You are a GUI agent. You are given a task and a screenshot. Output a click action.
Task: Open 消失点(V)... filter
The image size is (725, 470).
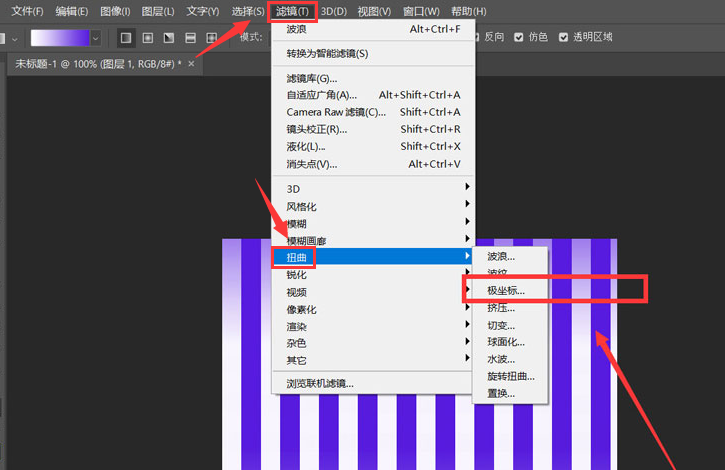point(373,164)
